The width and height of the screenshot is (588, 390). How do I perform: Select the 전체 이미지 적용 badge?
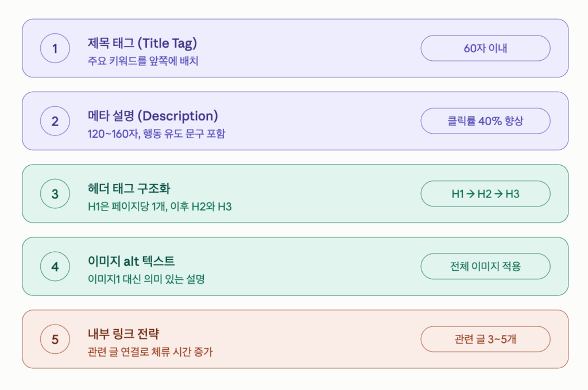pyautogui.click(x=486, y=266)
